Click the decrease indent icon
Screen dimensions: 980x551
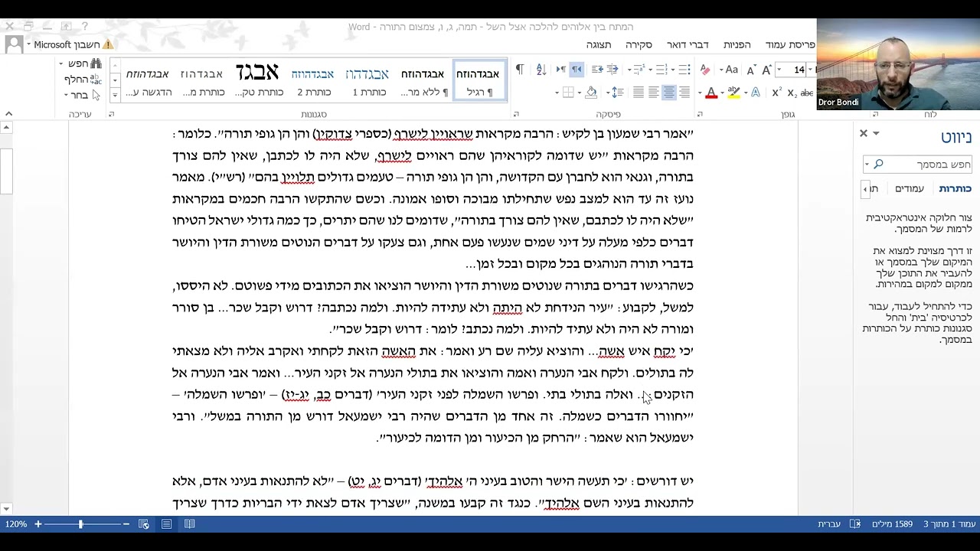(x=612, y=69)
